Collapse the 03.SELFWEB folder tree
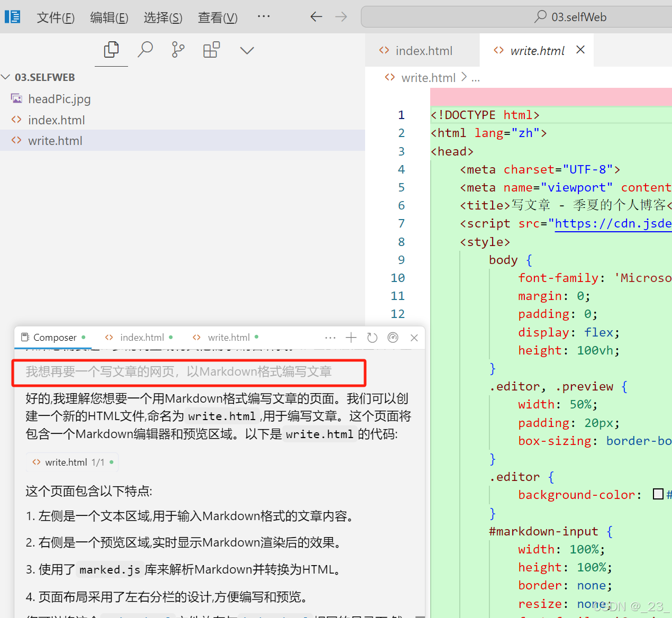Image resolution: width=672 pixels, height=618 pixels. coord(6,77)
